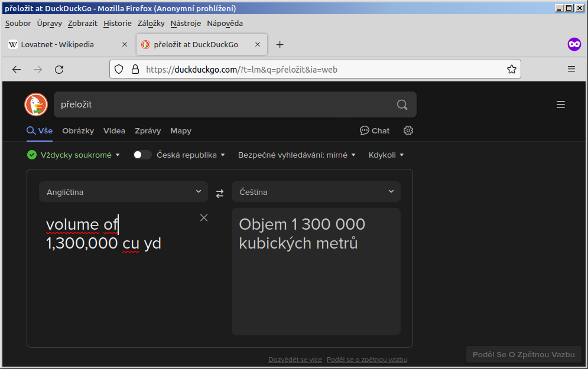This screenshot has width=588, height=369.
Task: Expand the Angličtina source language dropdown
Action: click(123, 192)
